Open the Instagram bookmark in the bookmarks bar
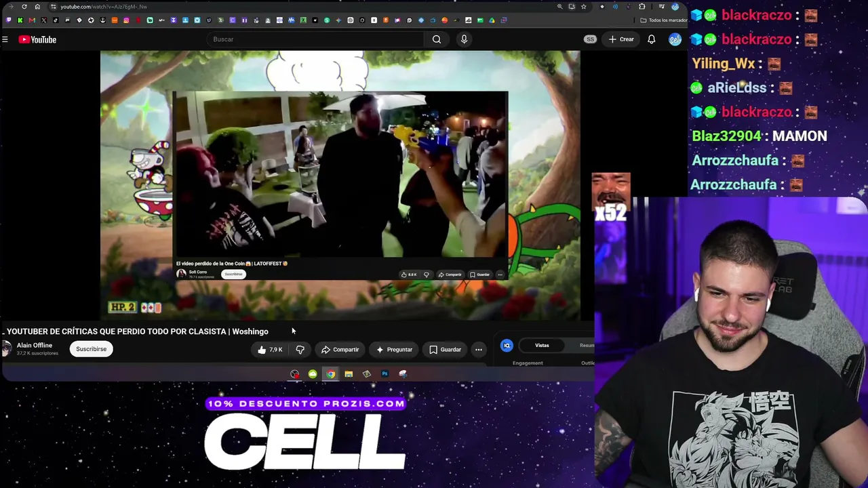The image size is (868, 488). tap(126, 20)
